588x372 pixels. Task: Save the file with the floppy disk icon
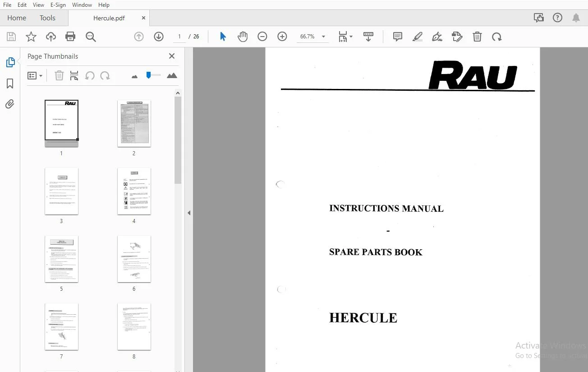(x=11, y=37)
